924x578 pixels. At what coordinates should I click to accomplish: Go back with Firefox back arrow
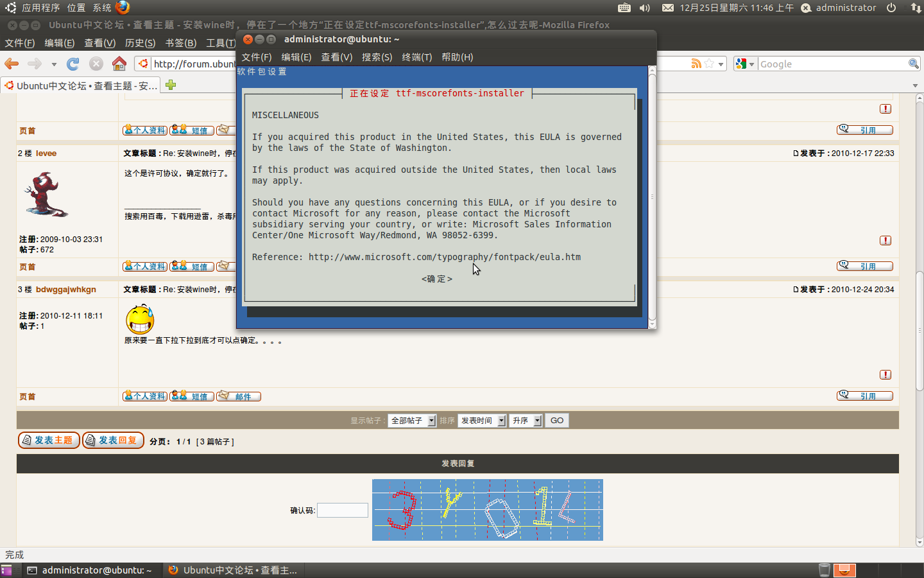12,64
